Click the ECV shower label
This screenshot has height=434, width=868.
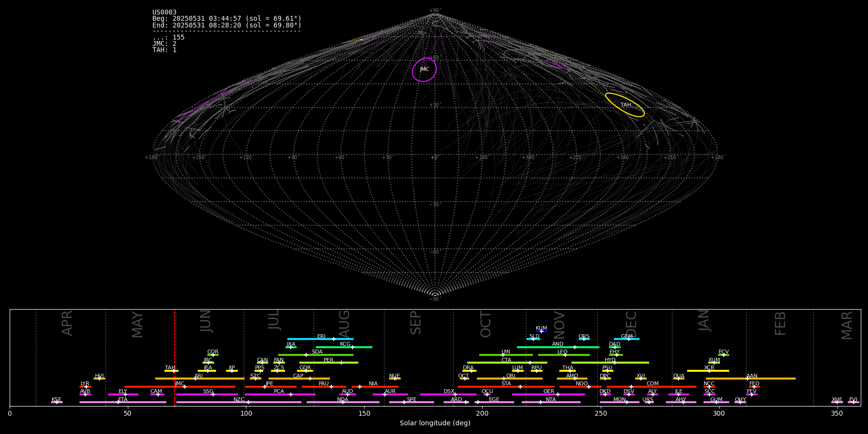pos(723,352)
